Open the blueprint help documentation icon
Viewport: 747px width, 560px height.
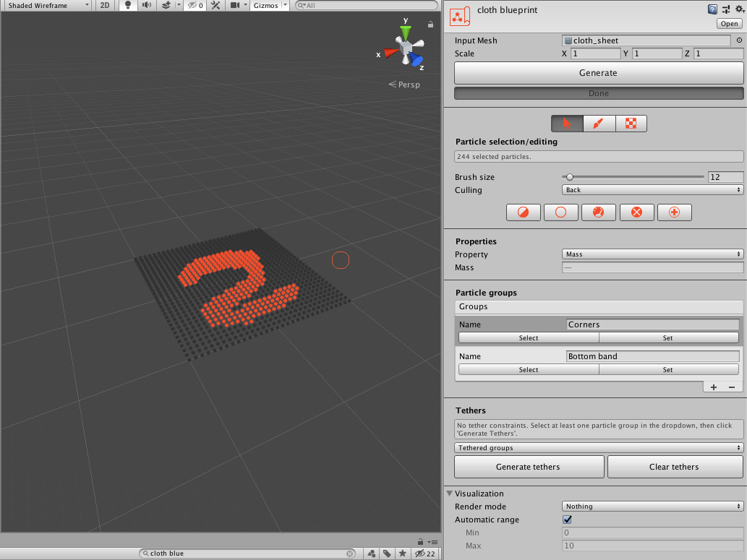(x=712, y=9)
